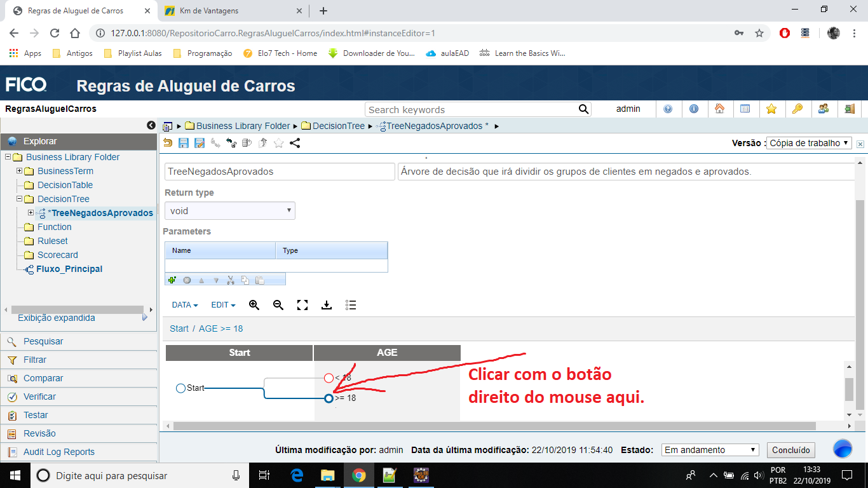Save the working copy of TreeNegadosAprovados
The image size is (868, 488).
pyautogui.click(x=184, y=144)
